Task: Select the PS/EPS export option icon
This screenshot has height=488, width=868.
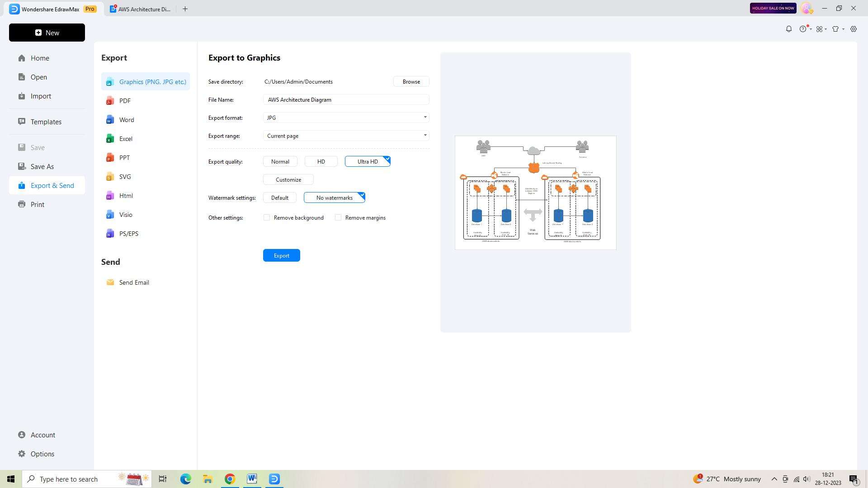Action: pyautogui.click(x=110, y=234)
